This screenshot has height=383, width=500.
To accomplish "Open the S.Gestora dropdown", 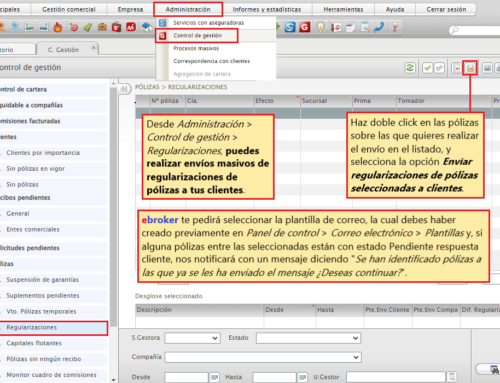I will coord(192,338).
